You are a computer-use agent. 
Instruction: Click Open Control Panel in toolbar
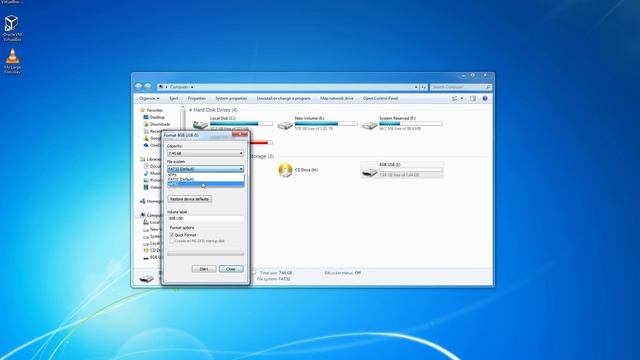pyautogui.click(x=380, y=98)
